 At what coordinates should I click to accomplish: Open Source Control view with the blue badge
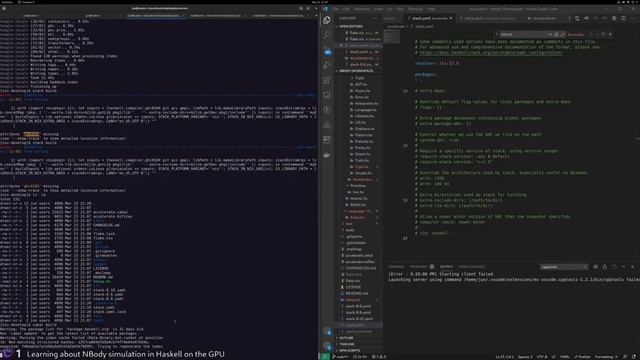327,51
